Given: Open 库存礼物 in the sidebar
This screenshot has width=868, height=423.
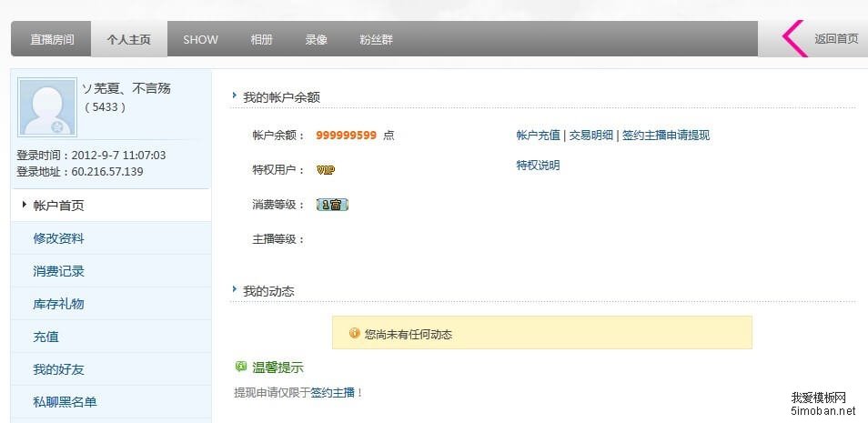Looking at the screenshot, I should tap(58, 304).
